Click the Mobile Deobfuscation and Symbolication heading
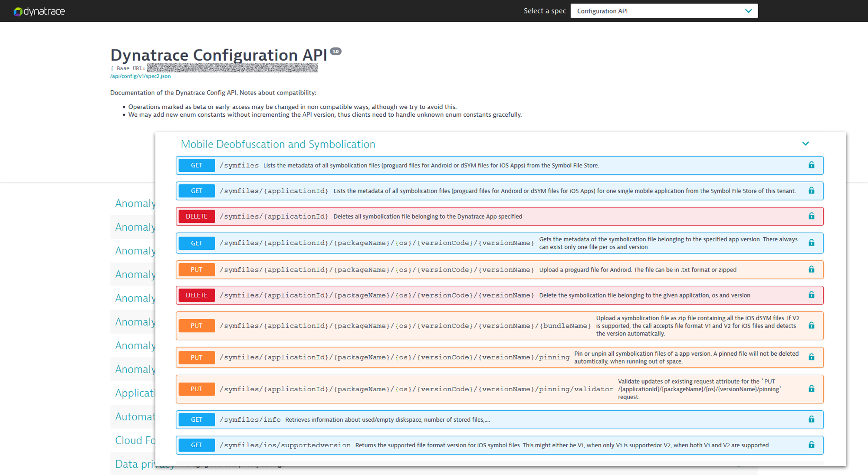The image size is (868, 475). 278,144
